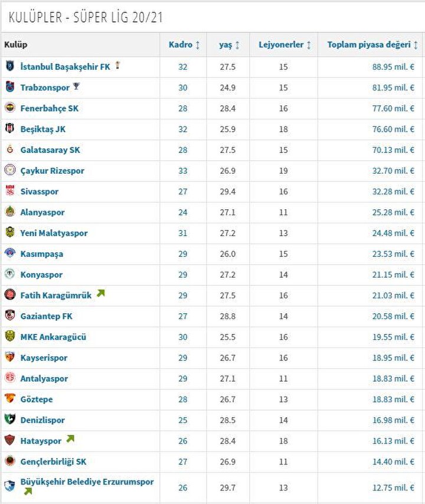The width and height of the screenshot is (425, 504).
Task: Sort table by Lejyonerler column
Action: pos(285,45)
